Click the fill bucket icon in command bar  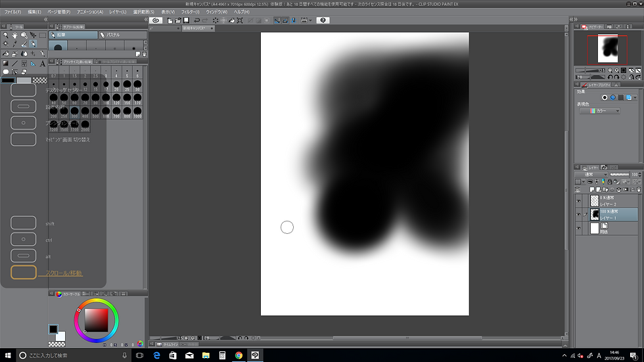[231, 20]
